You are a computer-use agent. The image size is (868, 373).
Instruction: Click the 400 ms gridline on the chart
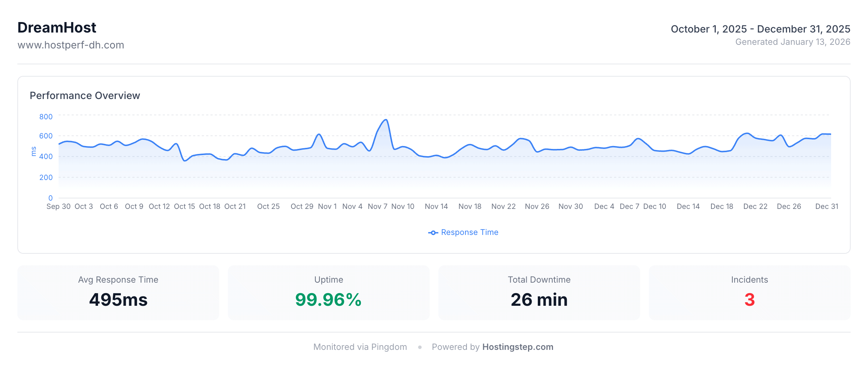tap(434, 157)
